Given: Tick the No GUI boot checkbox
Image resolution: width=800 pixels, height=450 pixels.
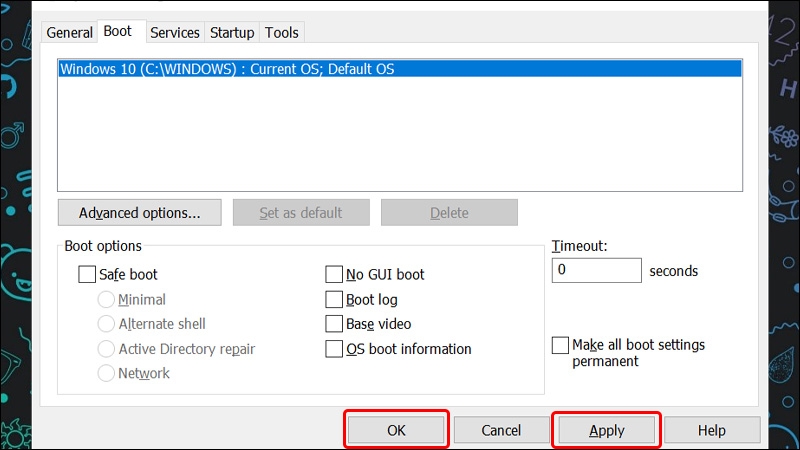Looking at the screenshot, I should click(x=334, y=274).
